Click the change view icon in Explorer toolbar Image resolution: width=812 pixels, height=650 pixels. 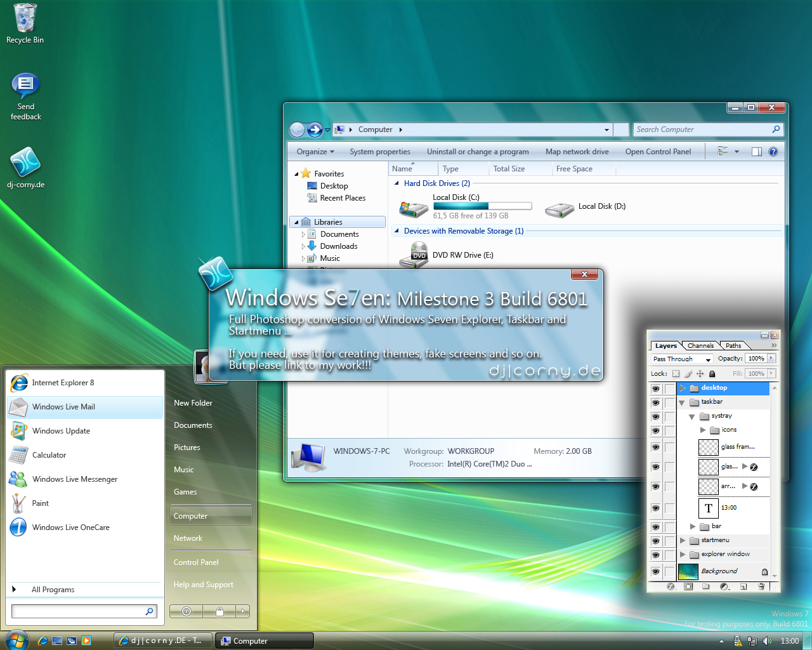[x=723, y=152]
